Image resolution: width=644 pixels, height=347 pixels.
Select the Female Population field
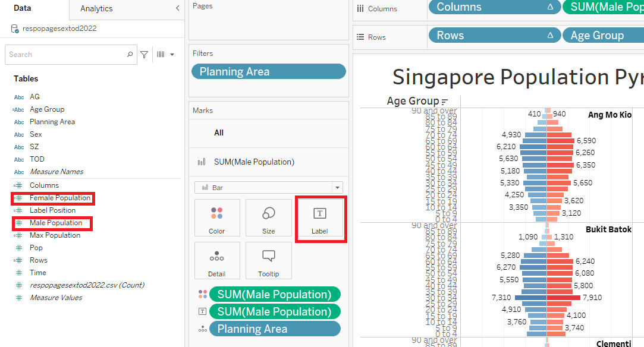click(60, 198)
